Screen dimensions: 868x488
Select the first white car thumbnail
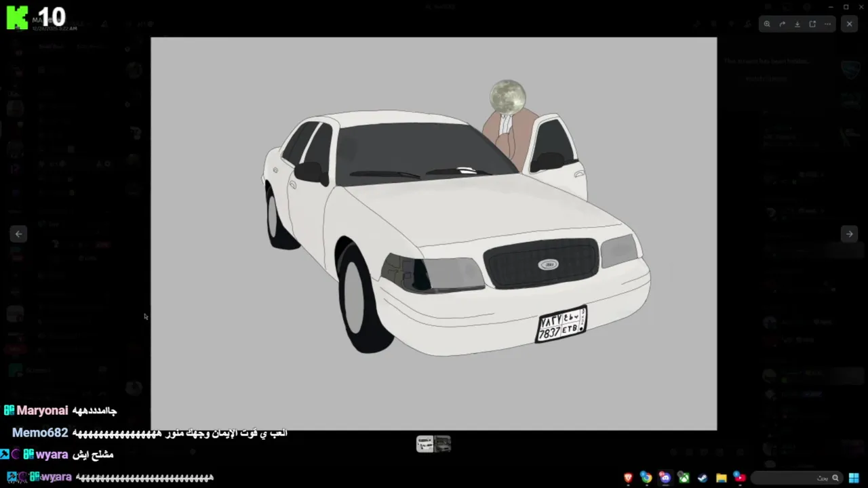[x=425, y=444]
